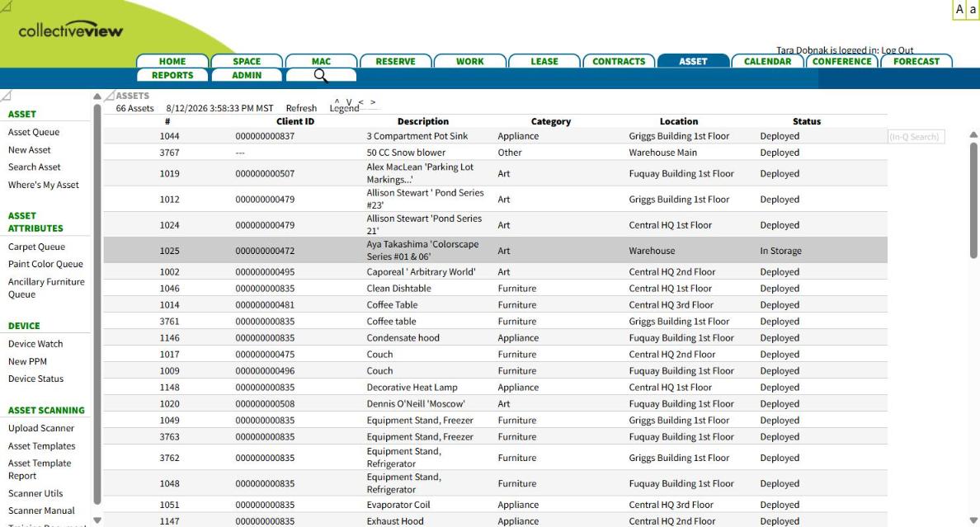The width and height of the screenshot is (980, 527).
Task: Sort by the Client ID column header
Action: 295,121
